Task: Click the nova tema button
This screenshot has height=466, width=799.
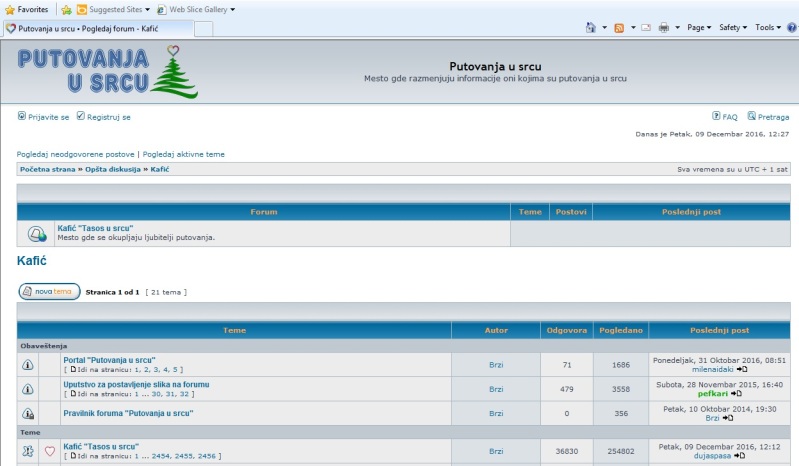Action: pyautogui.click(x=49, y=292)
